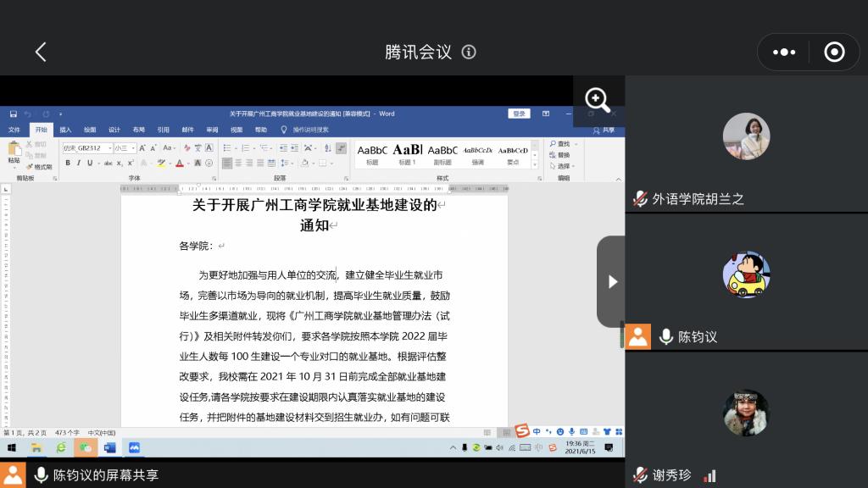Open the font name dropdown 仿宋_GB2312

(x=86, y=148)
